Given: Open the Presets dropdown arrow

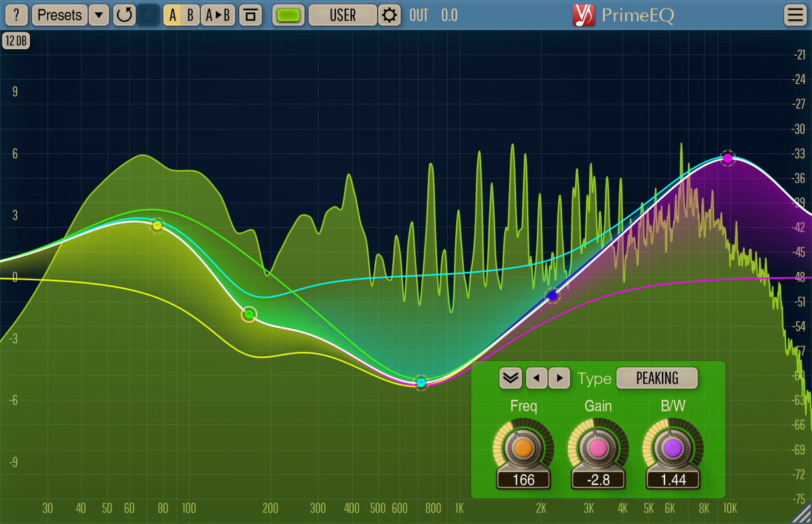Looking at the screenshot, I should pos(99,15).
